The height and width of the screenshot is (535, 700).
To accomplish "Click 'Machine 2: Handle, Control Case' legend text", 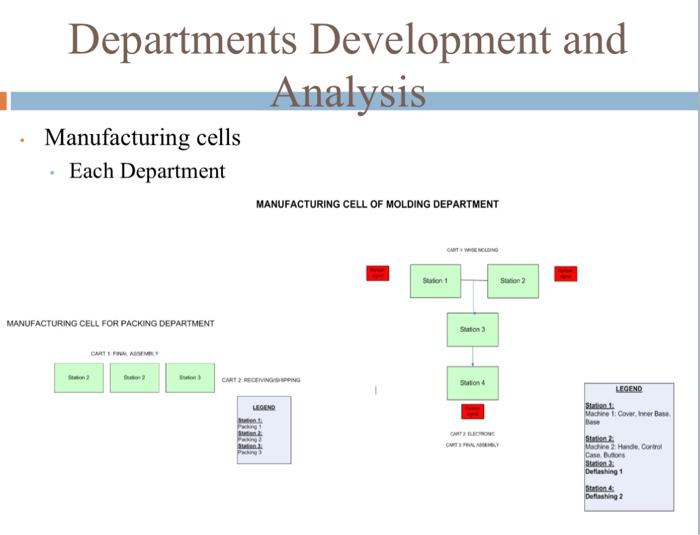I will 624,451.
